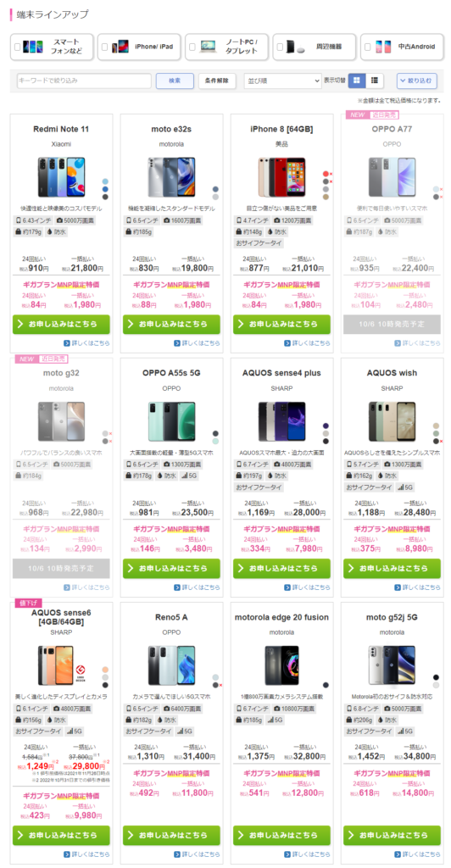This screenshot has width=451, height=868.
Task: Check the スマートフォンなど checkbox
Action: tap(18, 47)
